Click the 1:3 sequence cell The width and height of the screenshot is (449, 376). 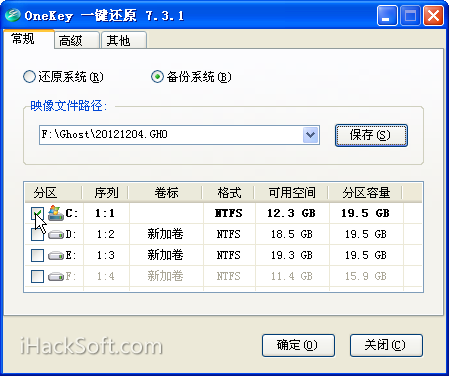(105, 255)
